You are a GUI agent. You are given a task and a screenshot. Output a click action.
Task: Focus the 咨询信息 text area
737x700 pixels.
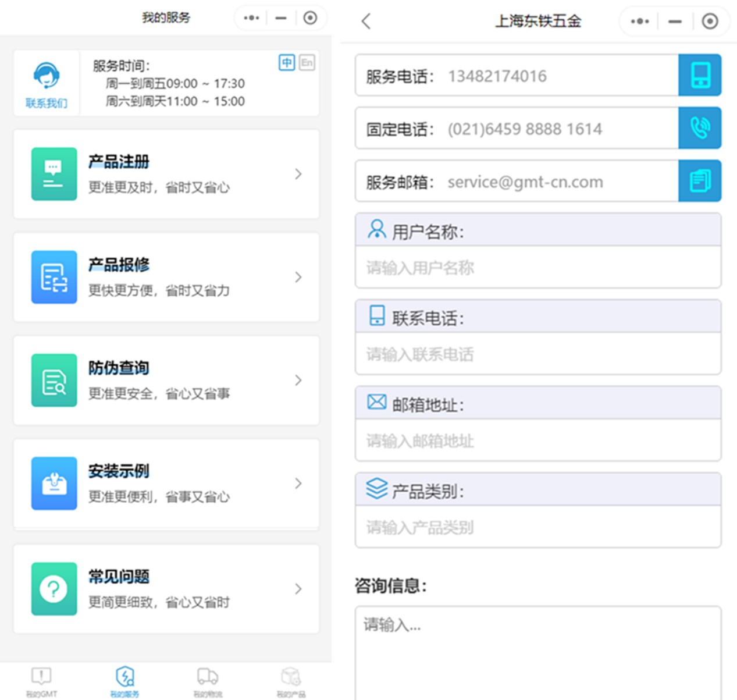tap(538, 652)
